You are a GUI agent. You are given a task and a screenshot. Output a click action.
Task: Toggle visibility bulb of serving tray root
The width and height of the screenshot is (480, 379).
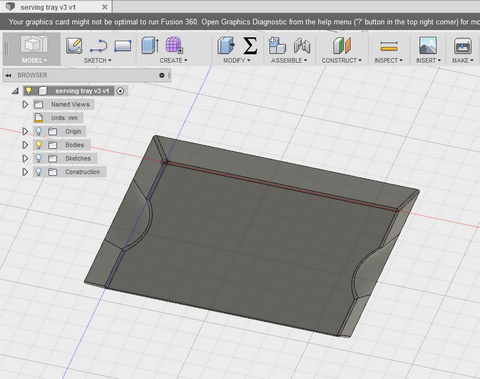[x=29, y=91]
